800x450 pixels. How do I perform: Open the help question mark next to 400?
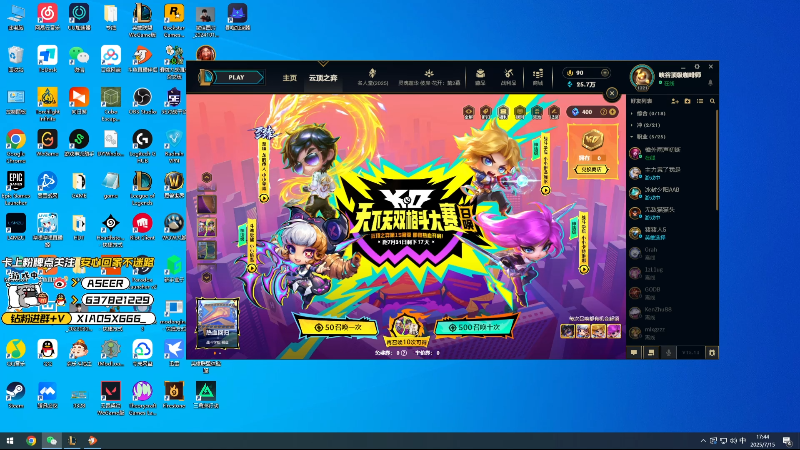[604, 112]
